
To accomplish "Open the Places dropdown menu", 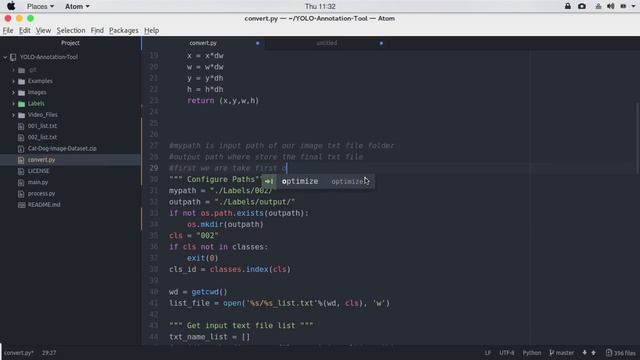I will pos(40,7).
